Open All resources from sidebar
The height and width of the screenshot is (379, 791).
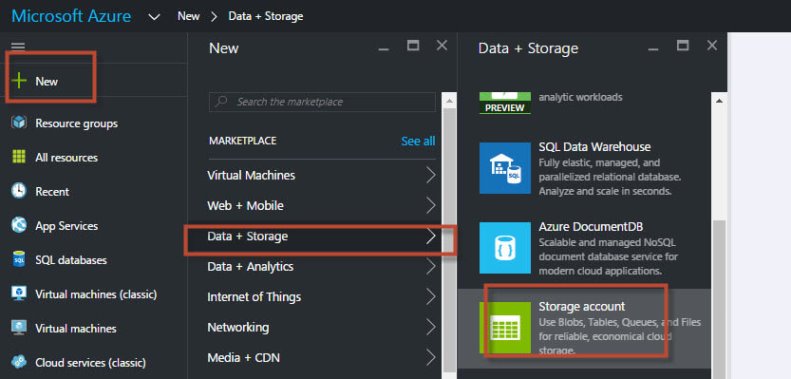66,157
